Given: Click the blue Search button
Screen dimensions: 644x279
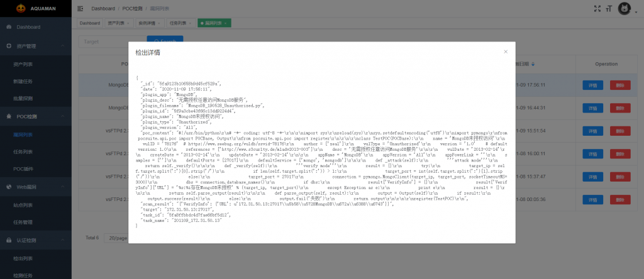Looking at the screenshot, I should point(165,42).
